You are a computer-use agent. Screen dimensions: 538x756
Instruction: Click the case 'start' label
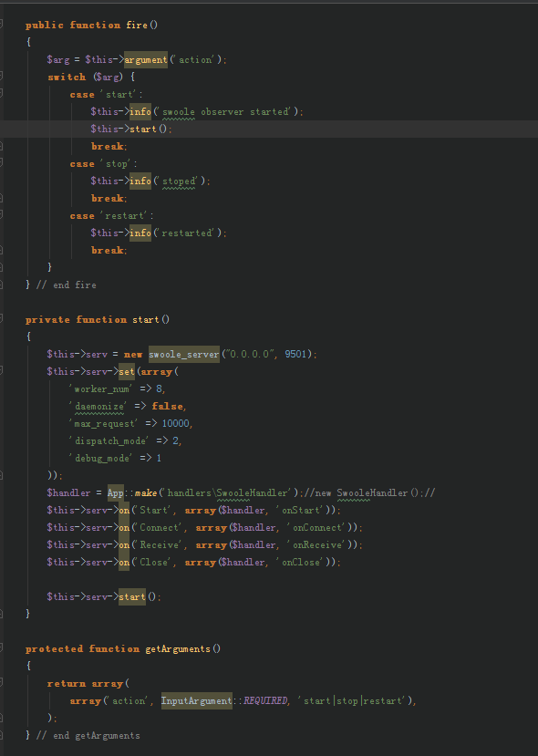pos(106,95)
